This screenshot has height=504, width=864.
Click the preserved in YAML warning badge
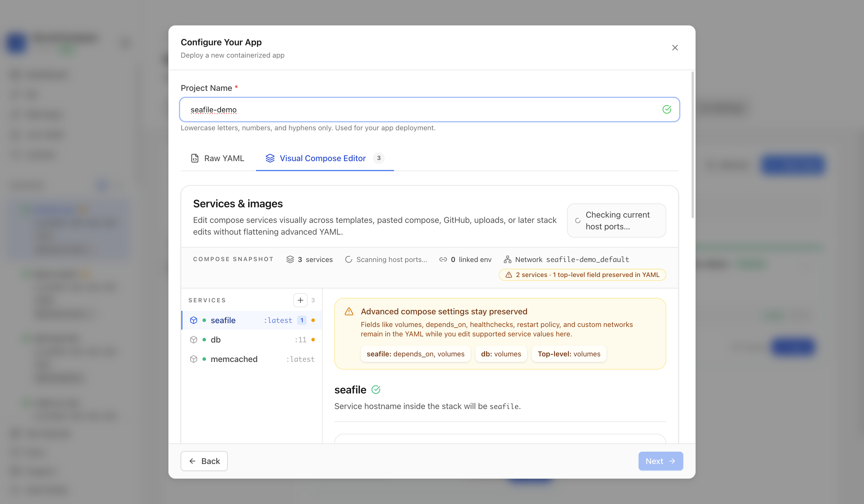pos(582,275)
